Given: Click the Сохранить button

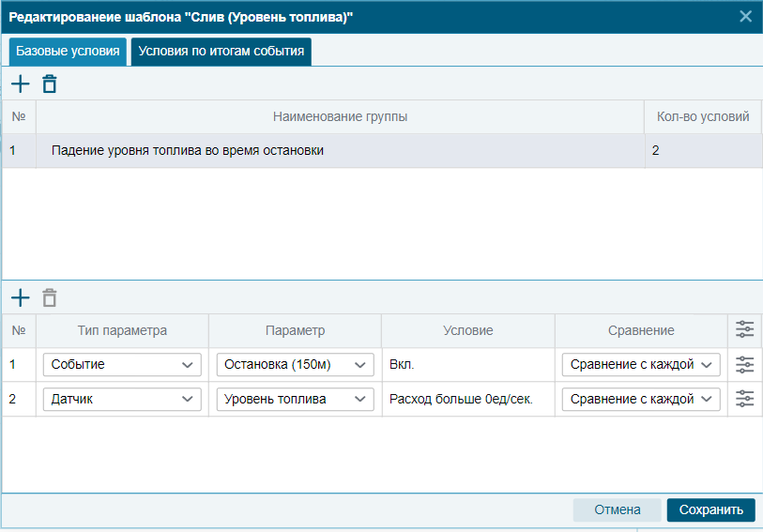Looking at the screenshot, I should [711, 509].
